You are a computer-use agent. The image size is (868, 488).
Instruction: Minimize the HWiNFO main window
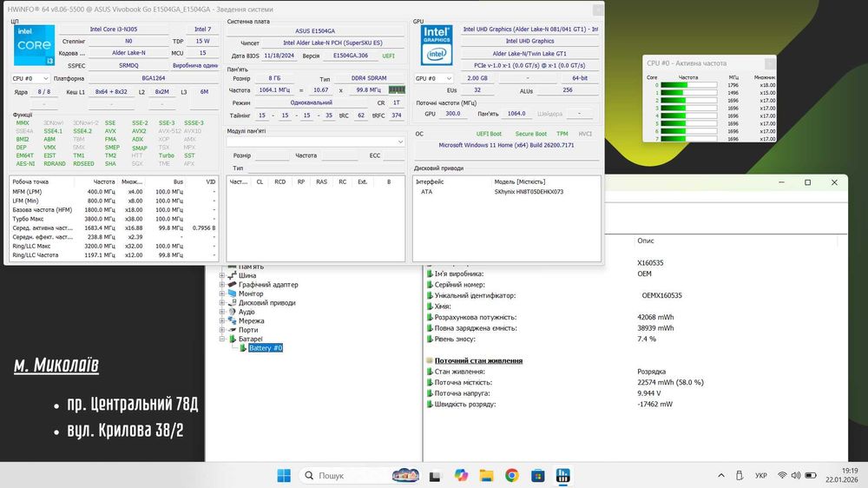coord(782,182)
